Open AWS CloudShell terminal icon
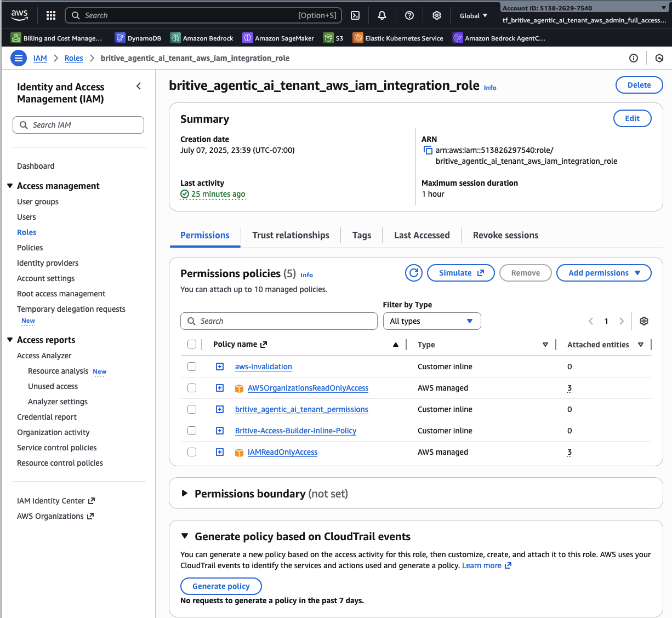This screenshot has width=672, height=618. 355,15
